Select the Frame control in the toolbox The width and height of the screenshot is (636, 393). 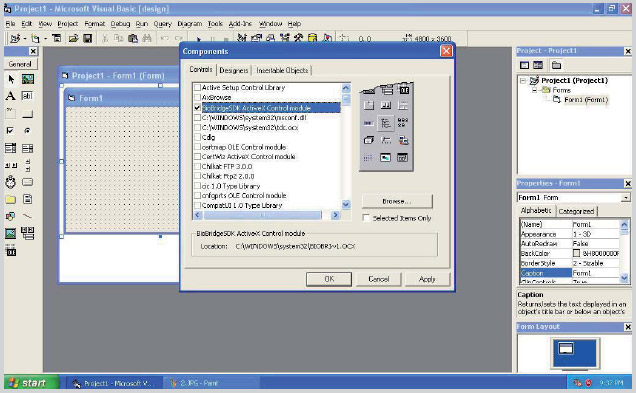[x=11, y=113]
